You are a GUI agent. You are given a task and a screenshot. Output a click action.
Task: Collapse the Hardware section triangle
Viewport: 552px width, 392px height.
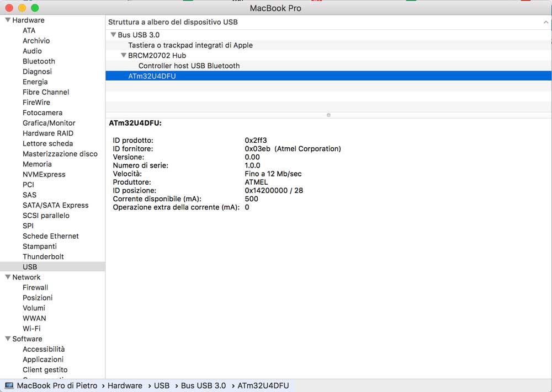click(x=8, y=20)
